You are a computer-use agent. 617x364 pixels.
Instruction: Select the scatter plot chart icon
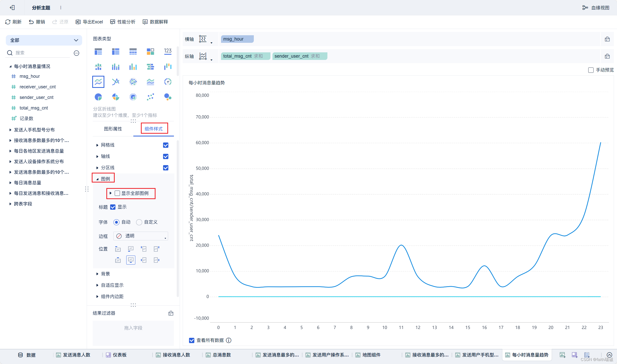coord(150,97)
